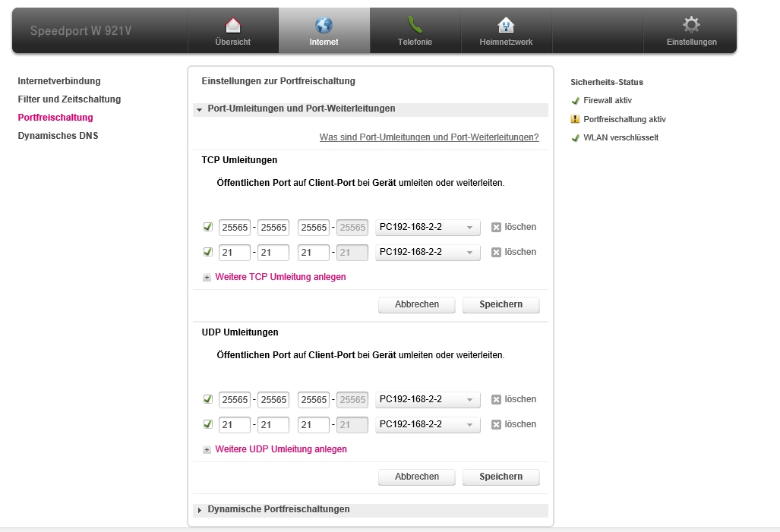Click the Speedport W 921V logo text
The image size is (780, 532).
[x=81, y=31]
